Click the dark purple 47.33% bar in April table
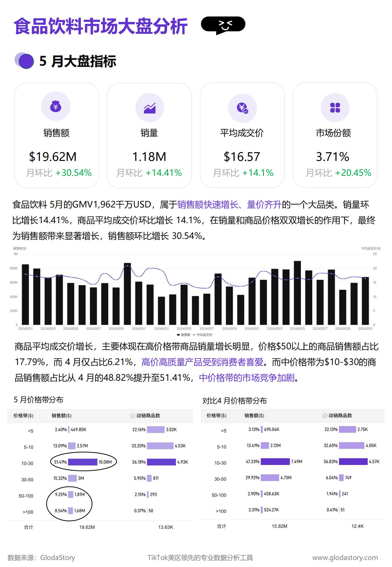392x567 pixels. point(275,462)
